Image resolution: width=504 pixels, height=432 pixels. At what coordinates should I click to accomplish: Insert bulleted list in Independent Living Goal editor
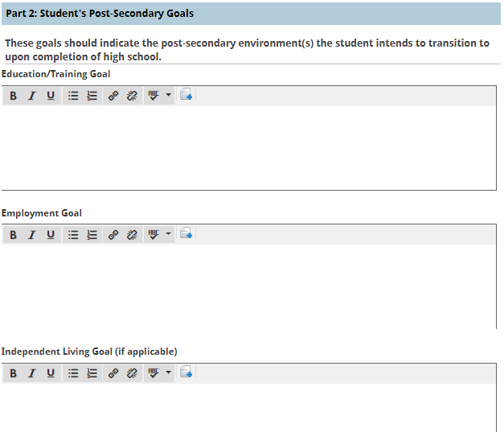[73, 373]
